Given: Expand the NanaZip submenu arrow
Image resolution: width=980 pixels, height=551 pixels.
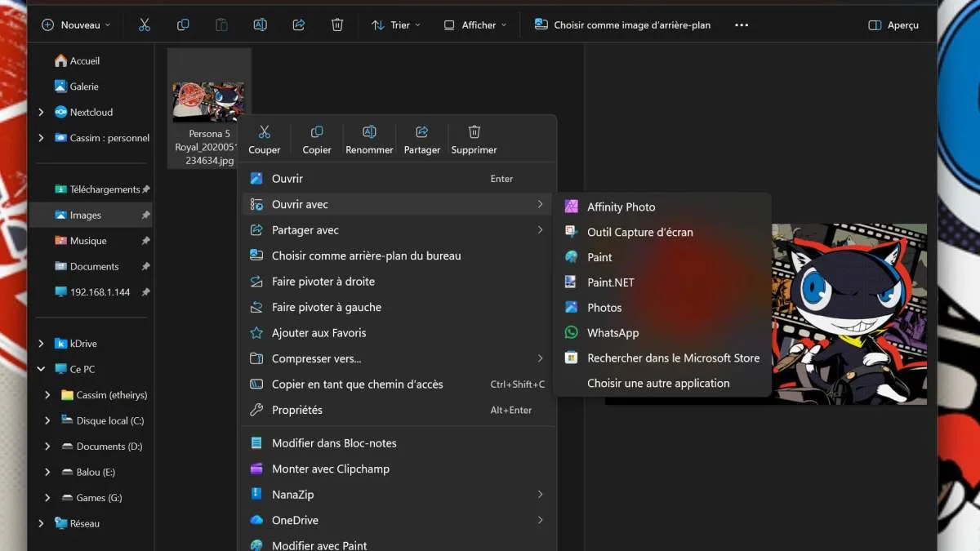Looking at the screenshot, I should coord(540,495).
